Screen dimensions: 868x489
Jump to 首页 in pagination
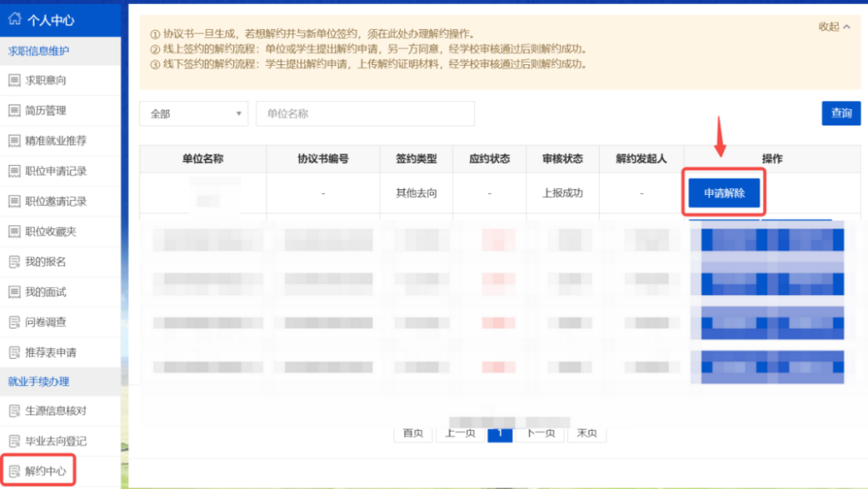coord(412,433)
